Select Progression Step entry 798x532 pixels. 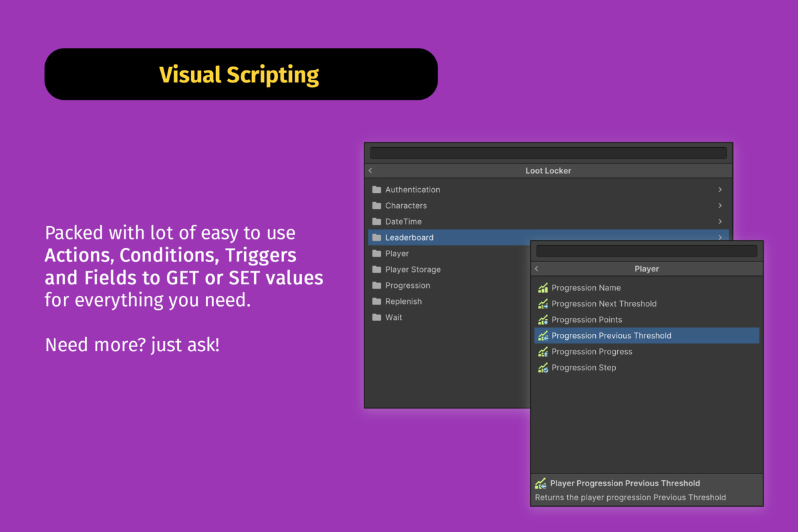click(x=646, y=368)
